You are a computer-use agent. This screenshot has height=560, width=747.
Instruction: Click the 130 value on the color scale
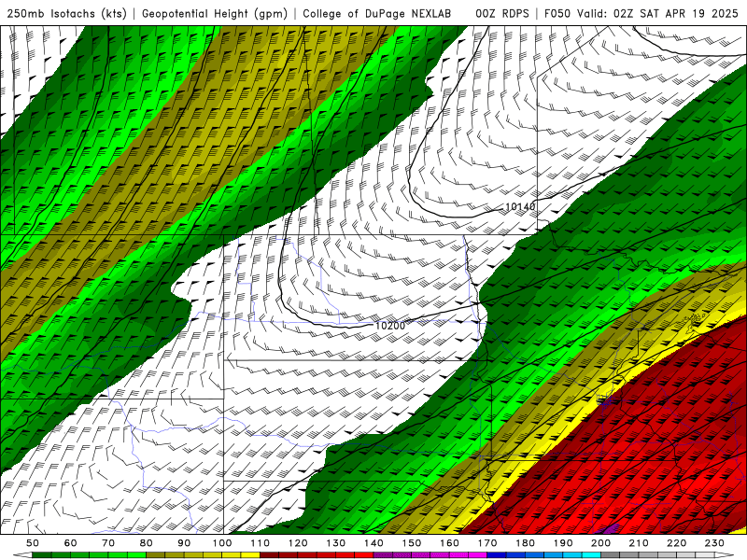point(335,543)
